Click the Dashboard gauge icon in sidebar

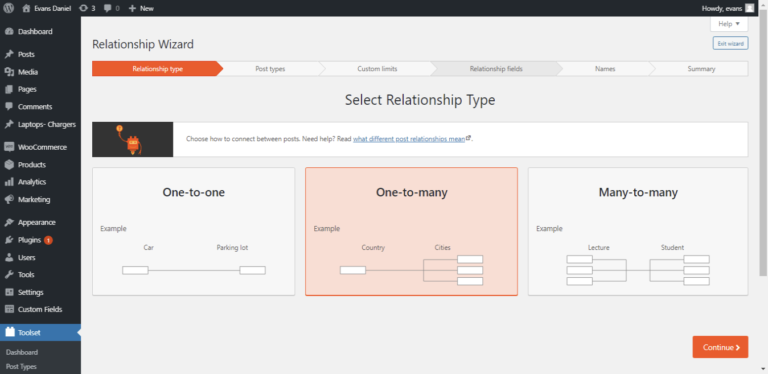click(x=9, y=32)
